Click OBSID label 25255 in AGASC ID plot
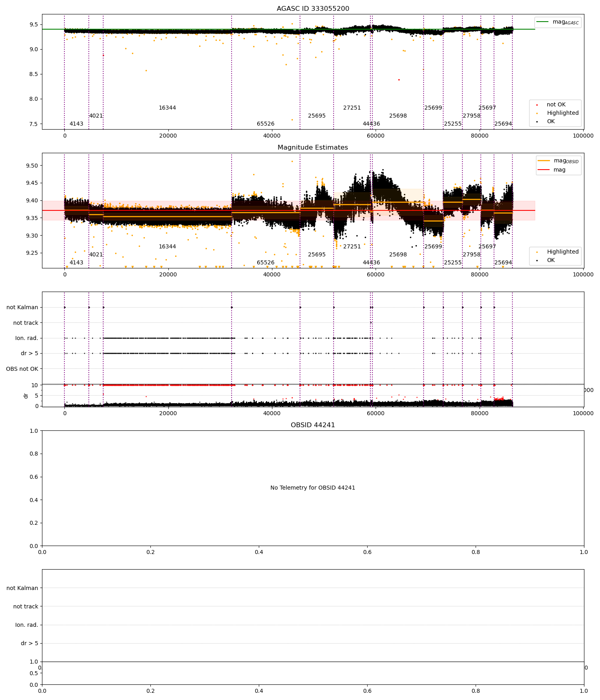Screen dimensions: 600x700 point(453,124)
